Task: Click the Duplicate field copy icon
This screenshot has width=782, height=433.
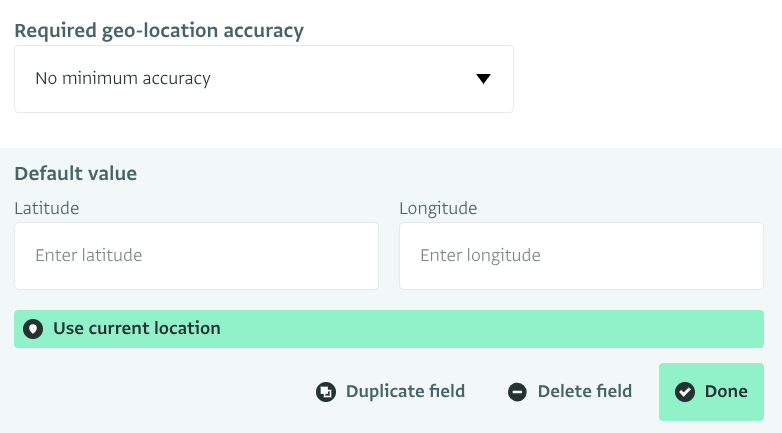Action: point(326,392)
